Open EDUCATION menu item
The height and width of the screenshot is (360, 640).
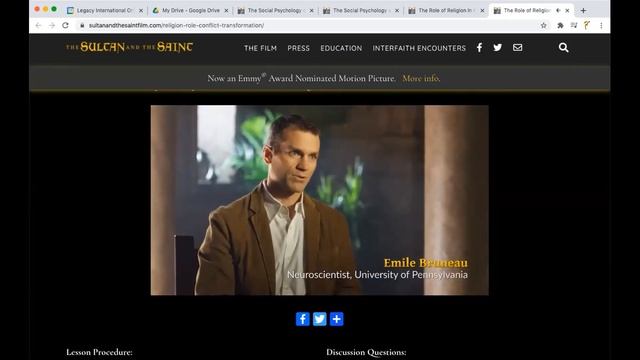[x=341, y=48]
